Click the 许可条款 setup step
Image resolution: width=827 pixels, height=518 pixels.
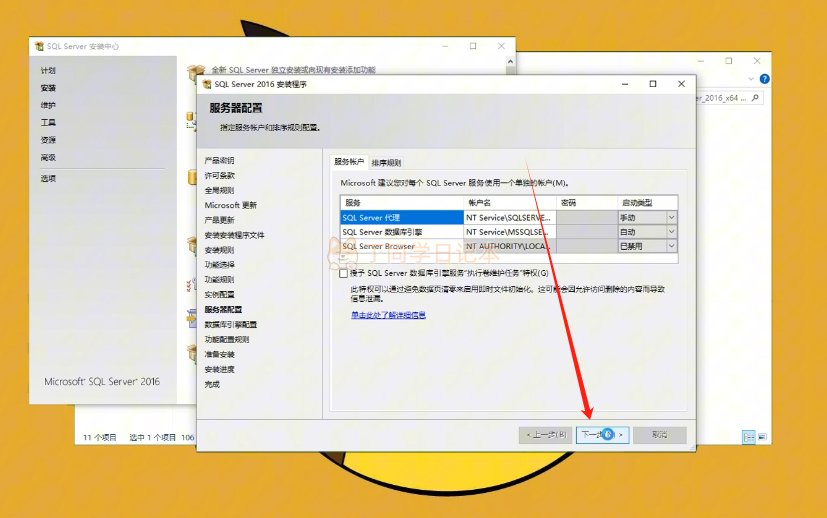[x=219, y=175]
